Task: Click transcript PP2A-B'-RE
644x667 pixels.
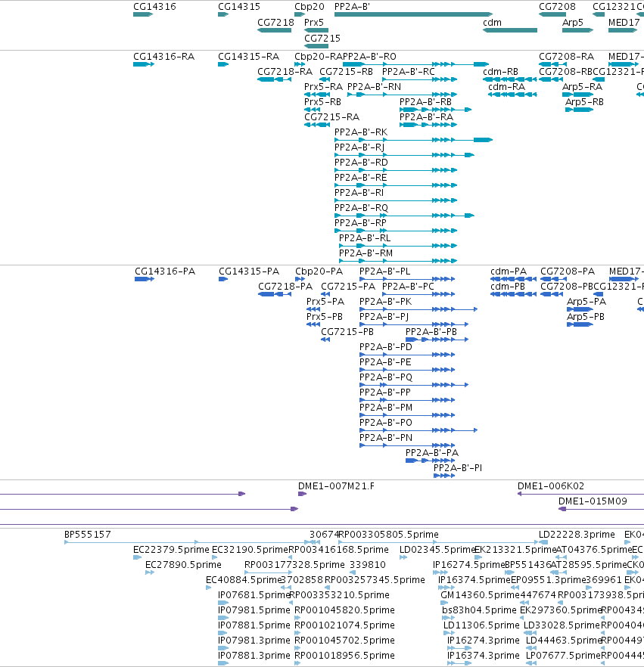Action: click(x=396, y=185)
